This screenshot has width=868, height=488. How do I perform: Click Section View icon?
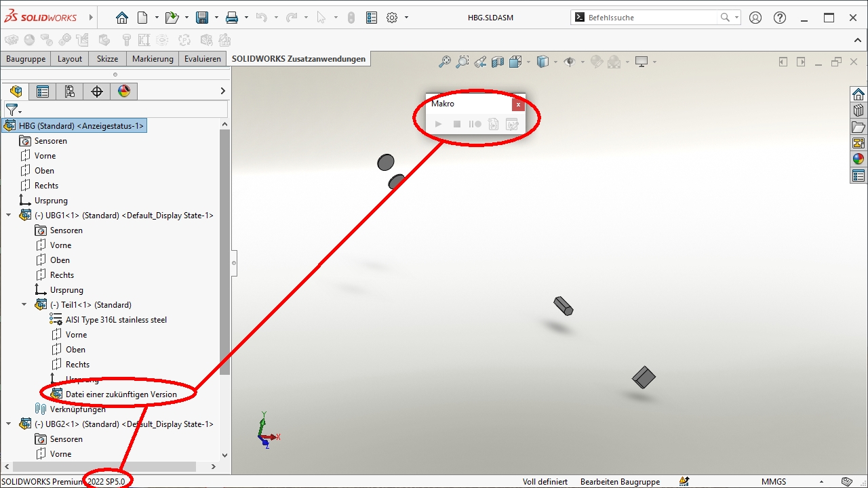[x=498, y=62]
